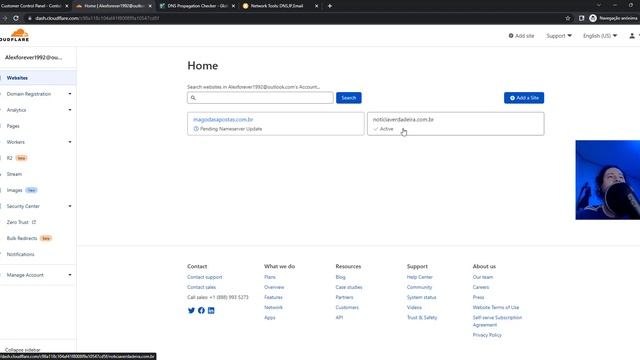Open API footer link
Viewport: 640px width, 360px height.
pos(339,318)
